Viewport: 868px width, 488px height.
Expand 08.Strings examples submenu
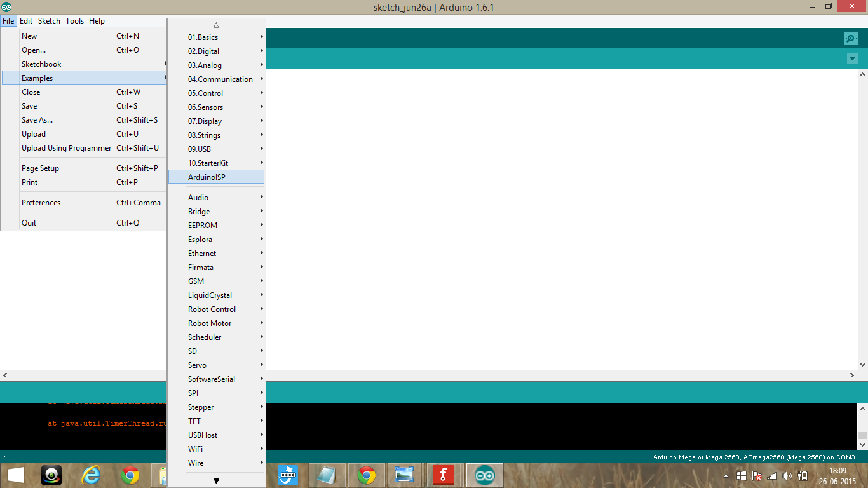216,135
